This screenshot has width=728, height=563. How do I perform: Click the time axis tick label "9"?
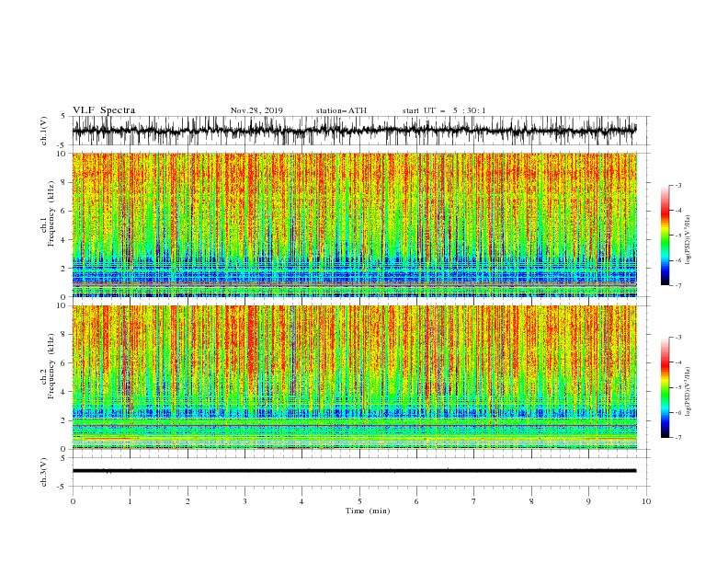click(588, 501)
